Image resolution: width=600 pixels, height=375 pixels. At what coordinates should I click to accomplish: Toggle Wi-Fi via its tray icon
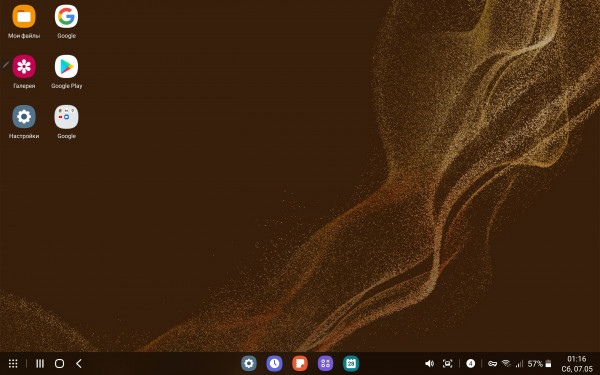(506, 364)
